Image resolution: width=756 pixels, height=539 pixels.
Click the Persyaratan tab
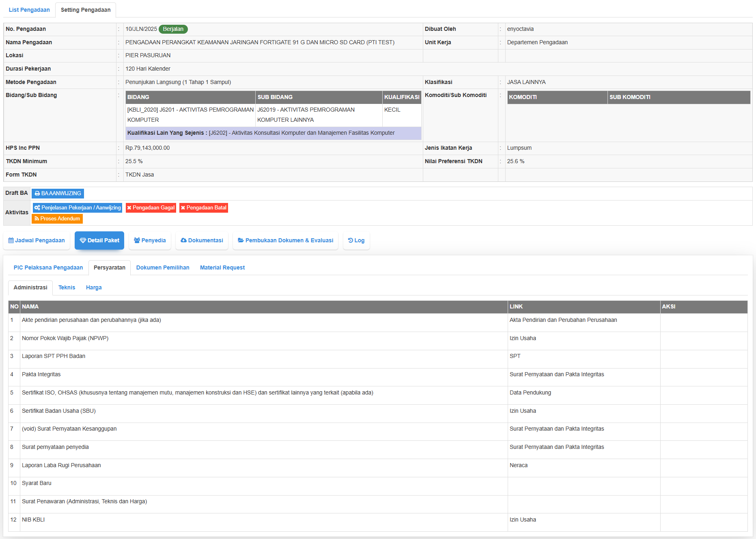point(110,268)
